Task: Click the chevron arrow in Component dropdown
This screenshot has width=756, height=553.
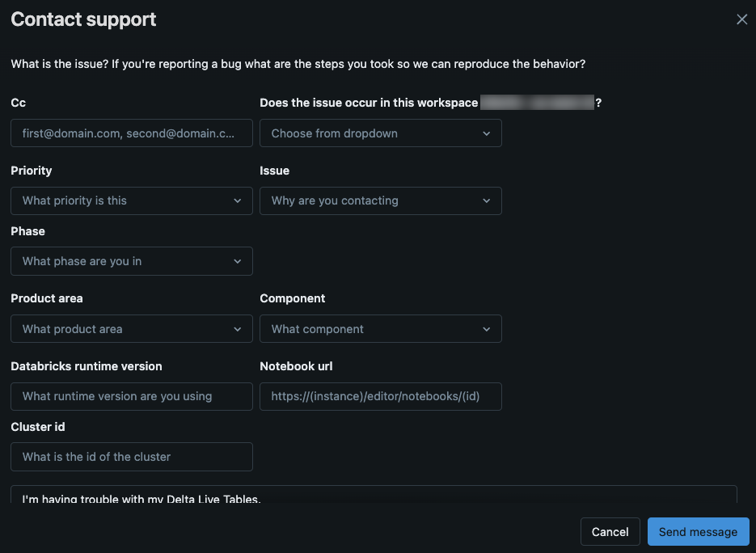Action: pyautogui.click(x=487, y=329)
